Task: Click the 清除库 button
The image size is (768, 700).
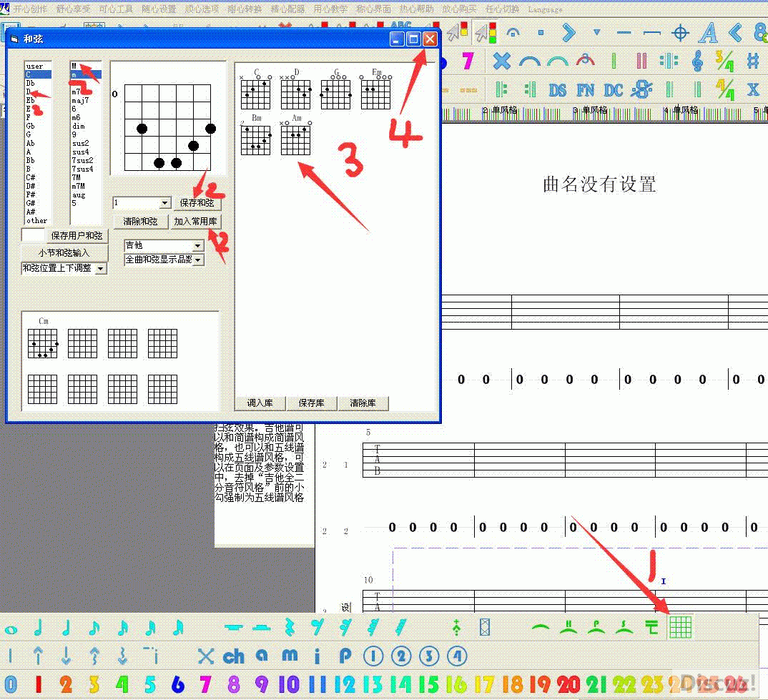Action: tap(363, 403)
